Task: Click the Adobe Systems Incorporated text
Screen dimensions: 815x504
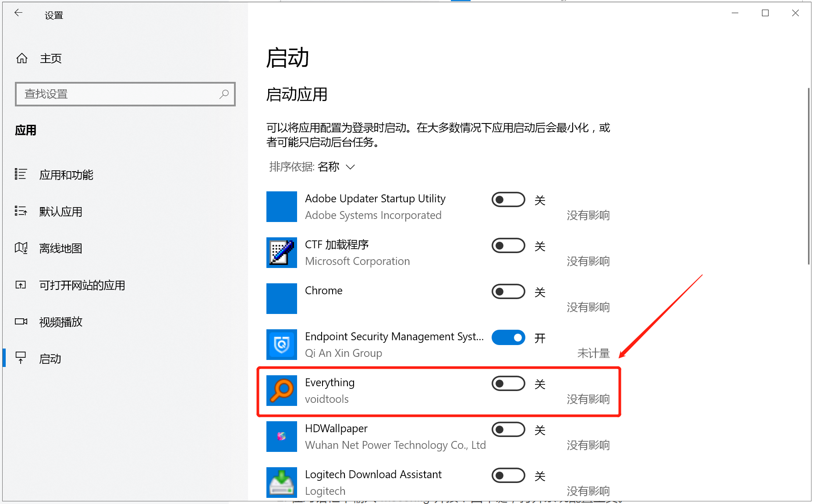Action: pyautogui.click(x=373, y=215)
